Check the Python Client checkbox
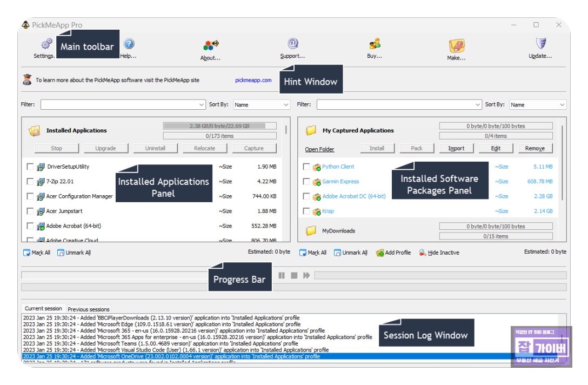Image resolution: width=588 pixels, height=385 pixels. point(306,167)
